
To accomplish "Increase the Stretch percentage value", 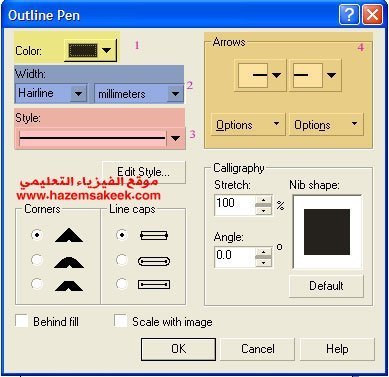I will [x=264, y=200].
